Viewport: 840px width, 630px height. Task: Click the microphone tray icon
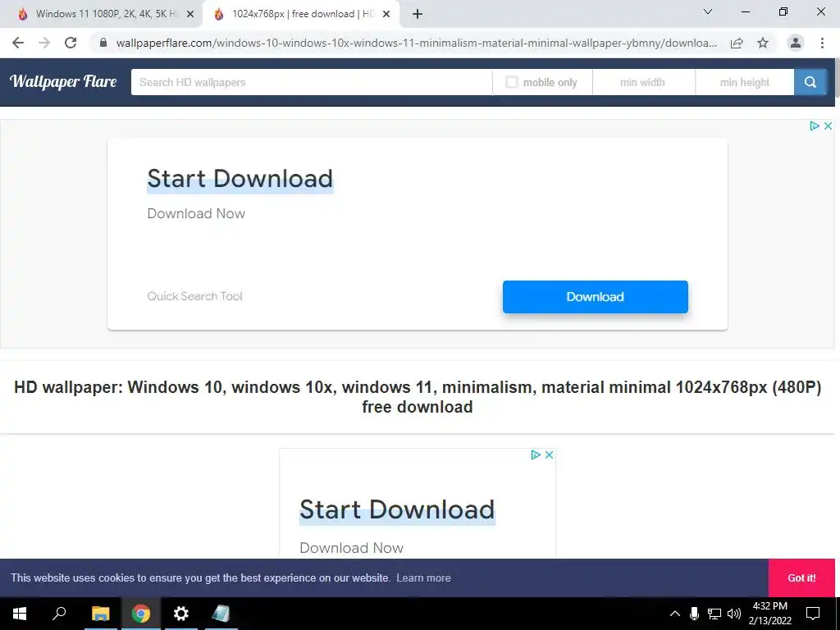[x=694, y=614]
